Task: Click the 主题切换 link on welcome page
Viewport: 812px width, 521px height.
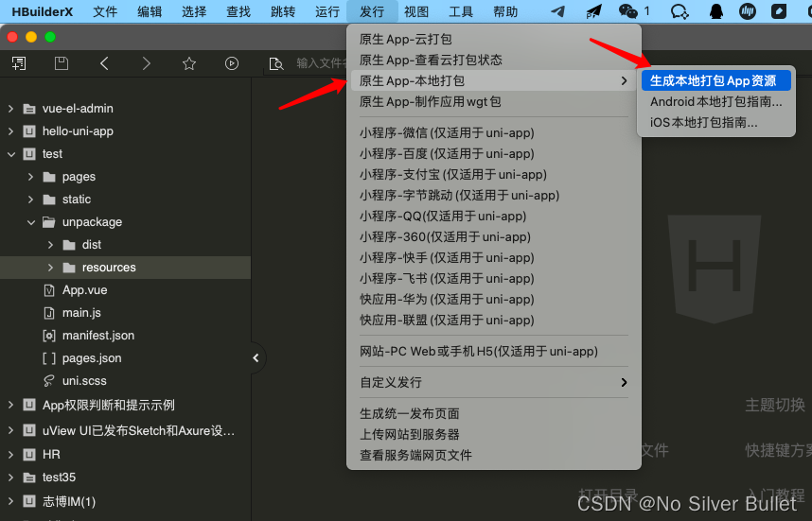Action: point(775,405)
